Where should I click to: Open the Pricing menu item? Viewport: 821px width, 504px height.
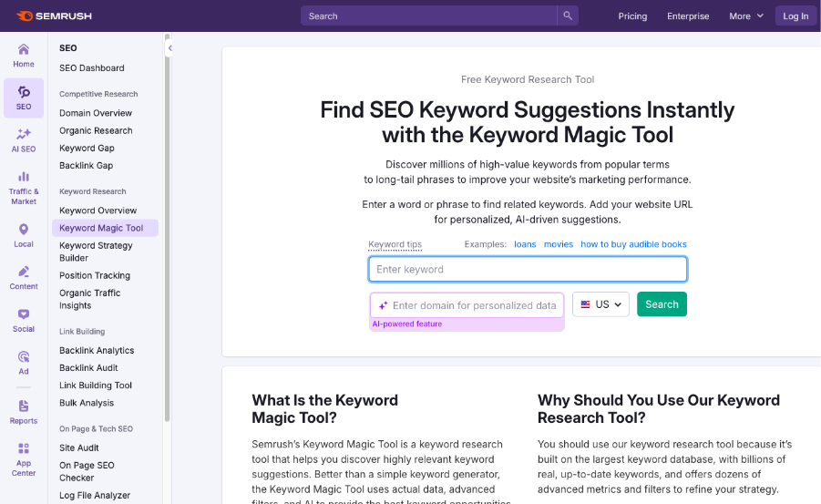click(632, 15)
